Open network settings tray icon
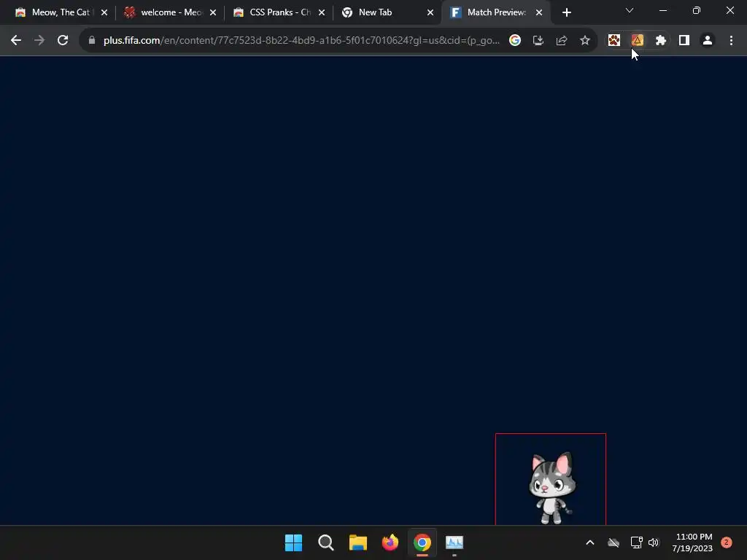 click(636, 542)
